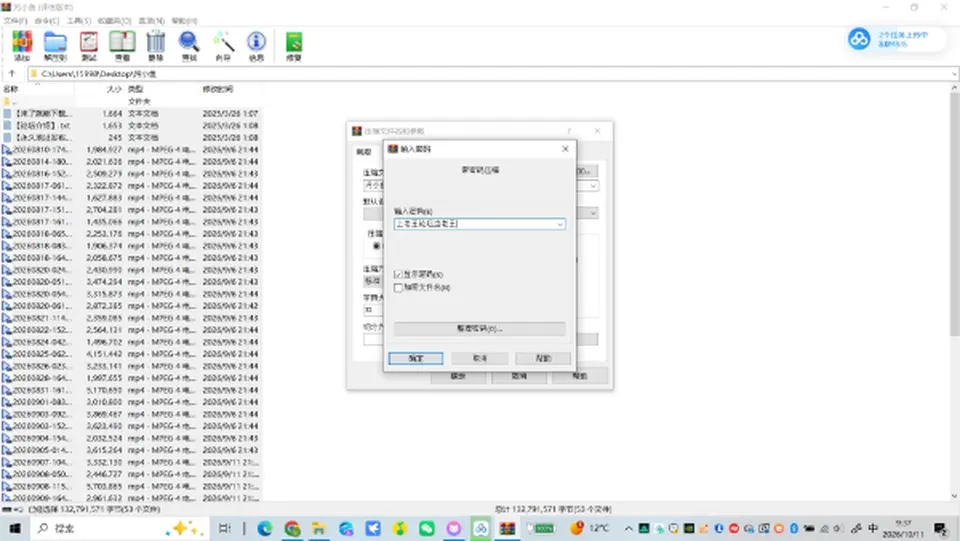
Task: Open Task View on the taskbar
Action: [224, 528]
